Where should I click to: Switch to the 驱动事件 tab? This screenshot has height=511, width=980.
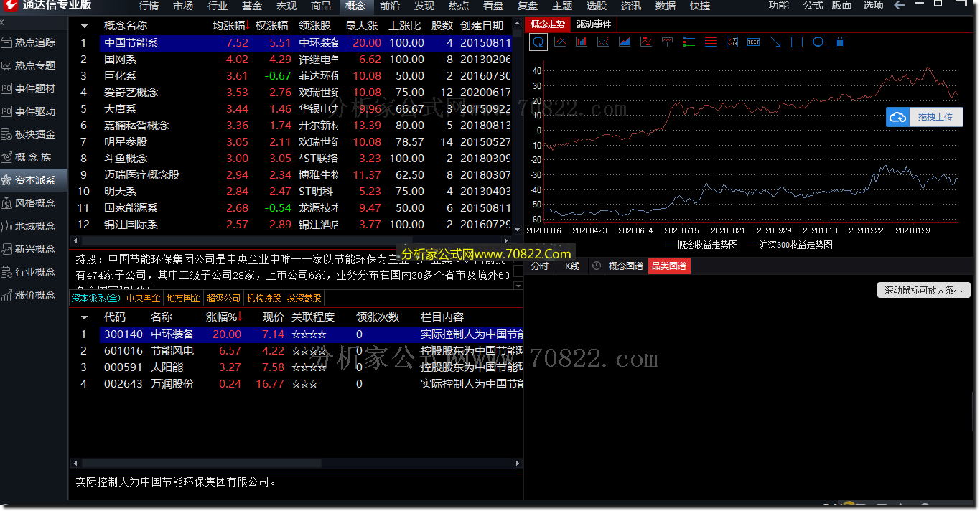click(x=594, y=24)
